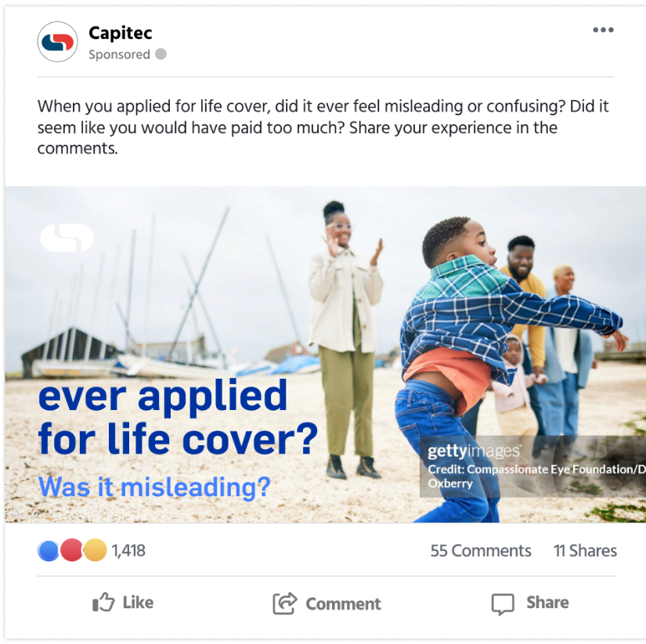The image size is (646, 644).
Task: Open the life cover ad image
Action: pos(326,354)
